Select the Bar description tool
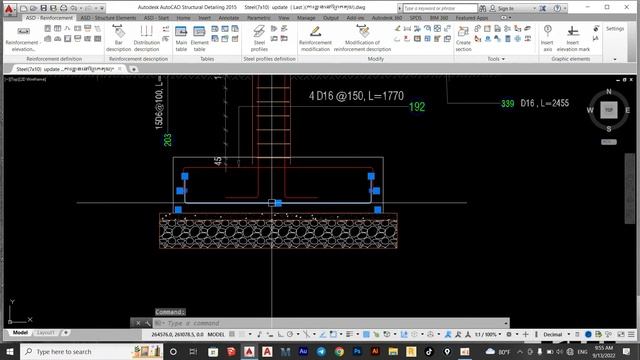This screenshot has height=360, width=640. [118, 39]
